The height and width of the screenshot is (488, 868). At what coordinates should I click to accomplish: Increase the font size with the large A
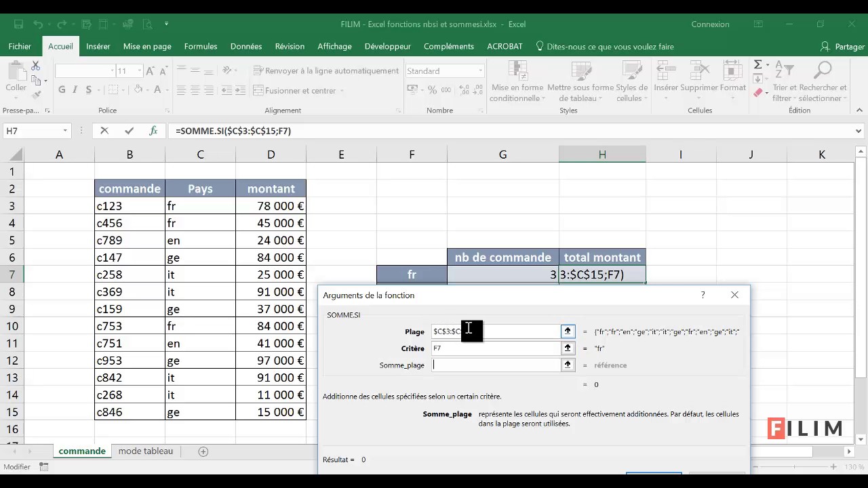click(x=151, y=70)
